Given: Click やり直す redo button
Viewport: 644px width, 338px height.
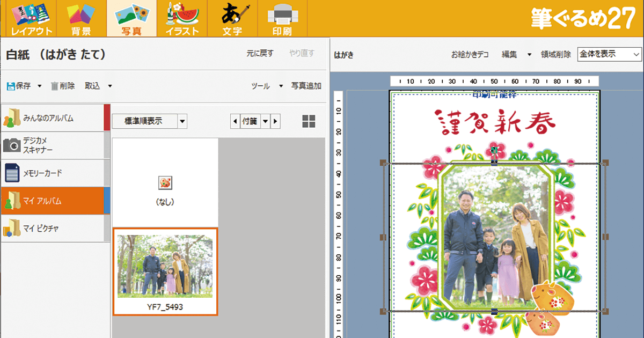Looking at the screenshot, I should click(302, 54).
